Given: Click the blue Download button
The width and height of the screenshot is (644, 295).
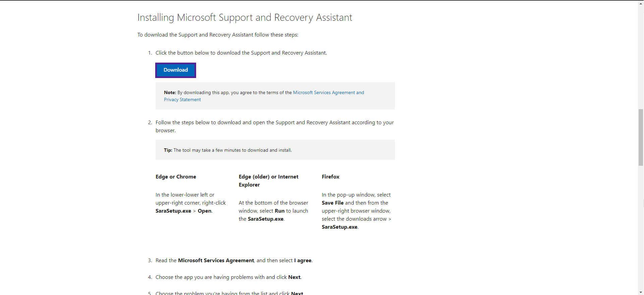Looking at the screenshot, I should coord(176,70).
